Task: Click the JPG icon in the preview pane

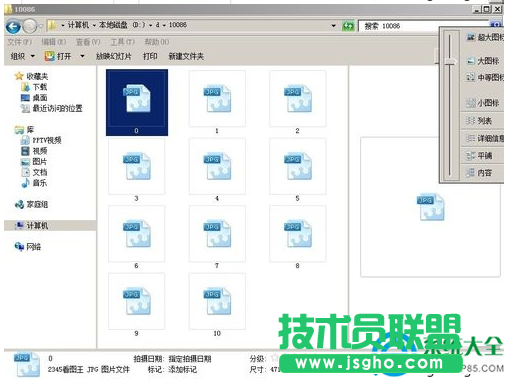Action: point(430,207)
